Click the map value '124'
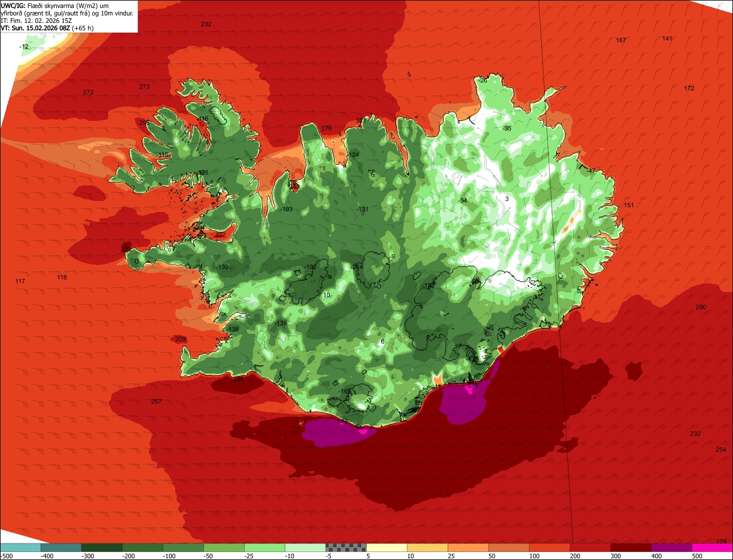The width and height of the screenshot is (733, 560). pyautogui.click(x=354, y=155)
